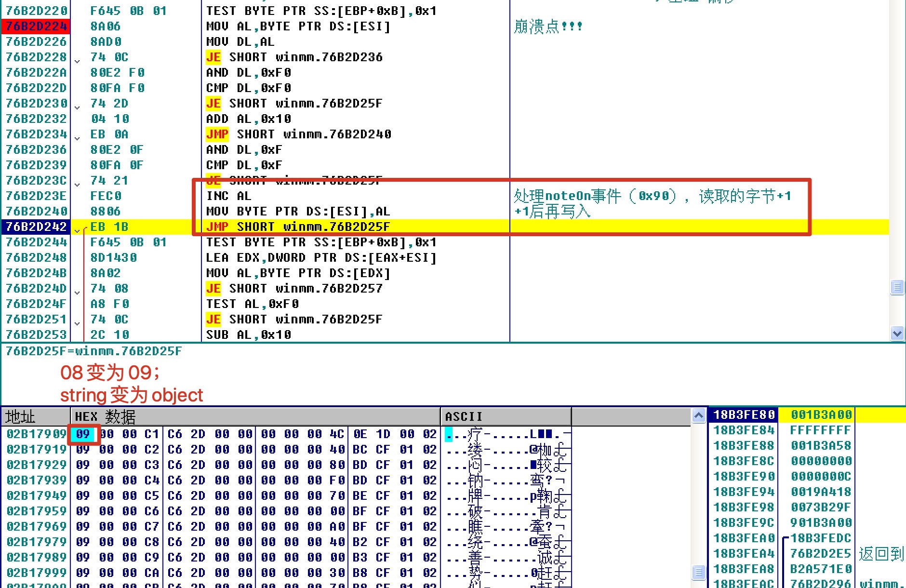Screen dimensions: 906x588
Task: Click the disassembly pane scroll-down arrow
Action: 897,333
